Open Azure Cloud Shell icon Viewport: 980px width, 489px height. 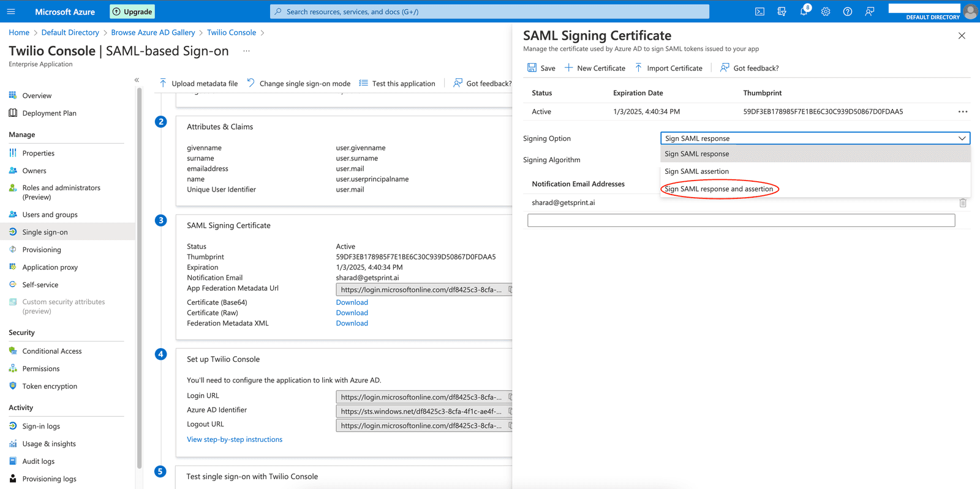(759, 12)
